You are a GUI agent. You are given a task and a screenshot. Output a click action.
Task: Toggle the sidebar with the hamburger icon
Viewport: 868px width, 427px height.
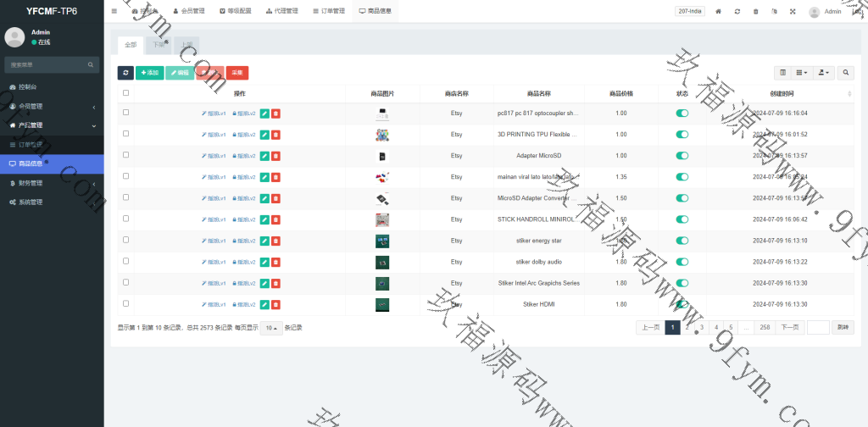point(114,11)
